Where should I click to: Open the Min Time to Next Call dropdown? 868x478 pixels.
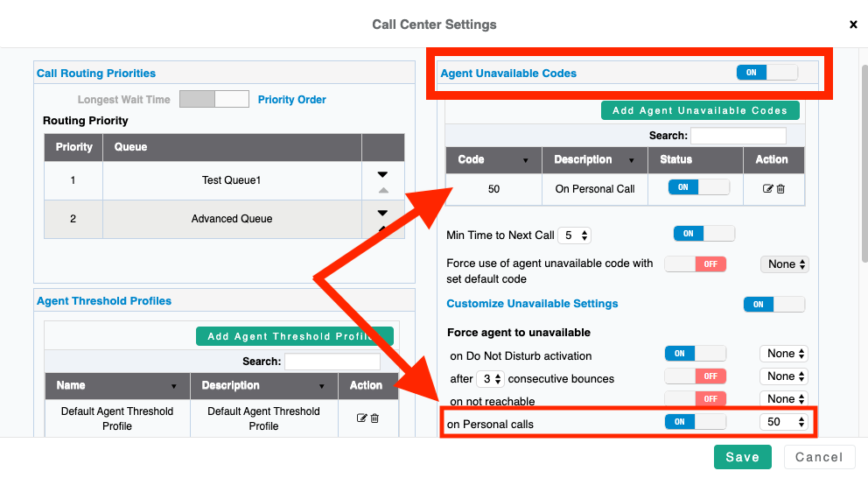click(575, 235)
